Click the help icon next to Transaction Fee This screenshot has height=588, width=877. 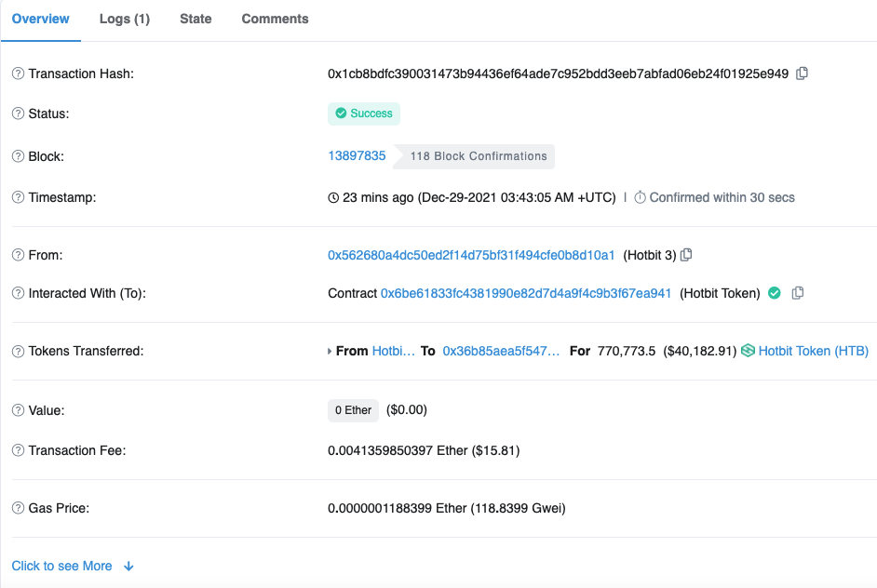(x=18, y=450)
